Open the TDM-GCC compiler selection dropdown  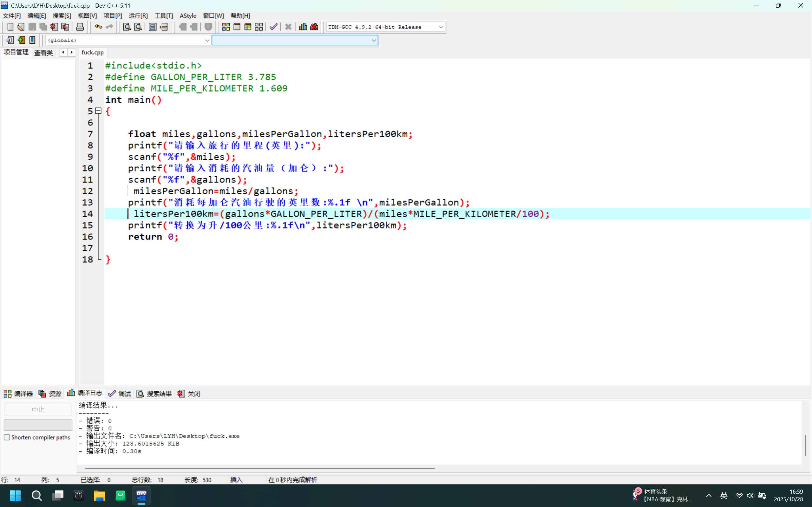click(441, 27)
